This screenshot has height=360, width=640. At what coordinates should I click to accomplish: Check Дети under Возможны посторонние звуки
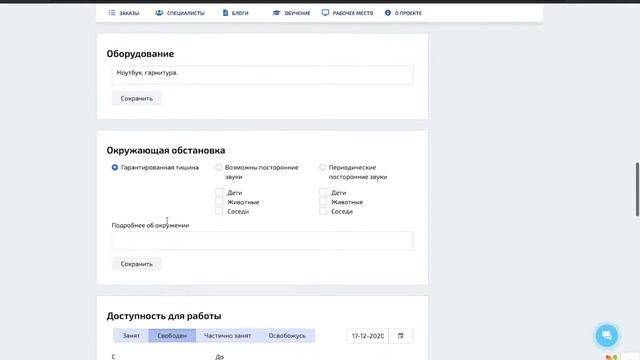click(219, 192)
